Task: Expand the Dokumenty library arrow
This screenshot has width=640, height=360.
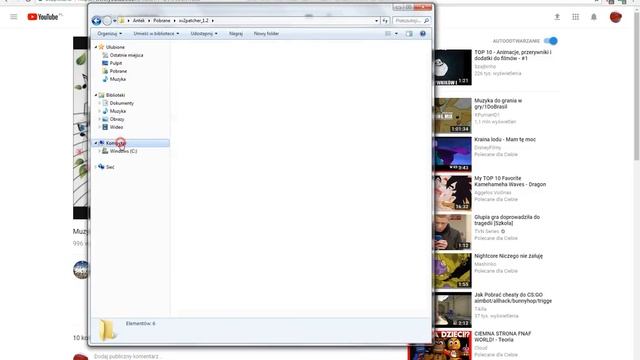Action: tap(100, 103)
